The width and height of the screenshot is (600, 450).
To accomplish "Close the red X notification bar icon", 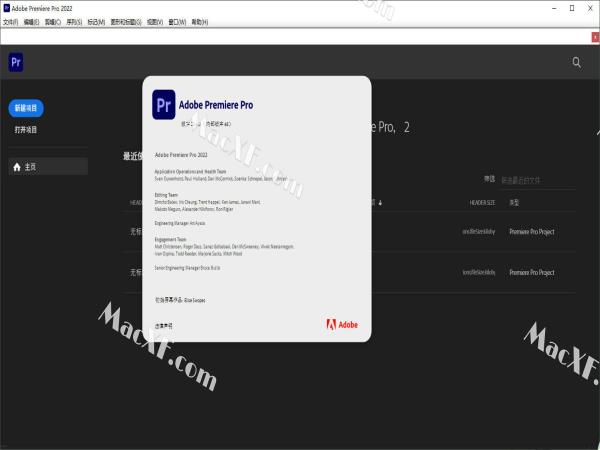I will coord(594,36).
